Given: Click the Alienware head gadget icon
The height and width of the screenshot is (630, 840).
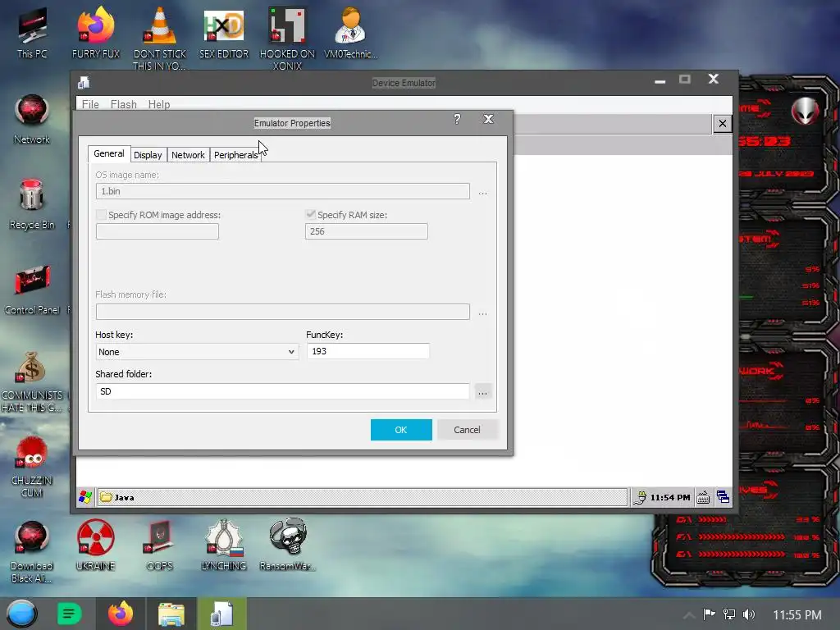Looking at the screenshot, I should tap(806, 111).
